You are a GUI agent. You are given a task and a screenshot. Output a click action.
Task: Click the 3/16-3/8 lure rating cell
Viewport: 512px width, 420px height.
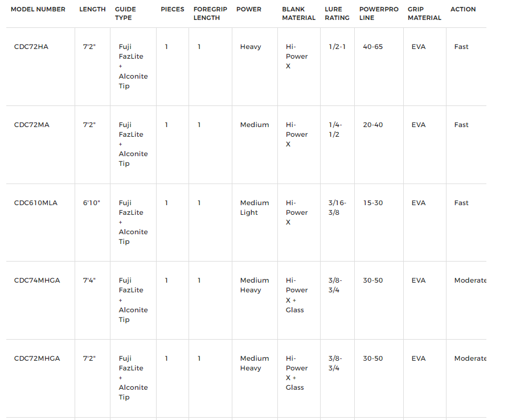[x=337, y=207]
